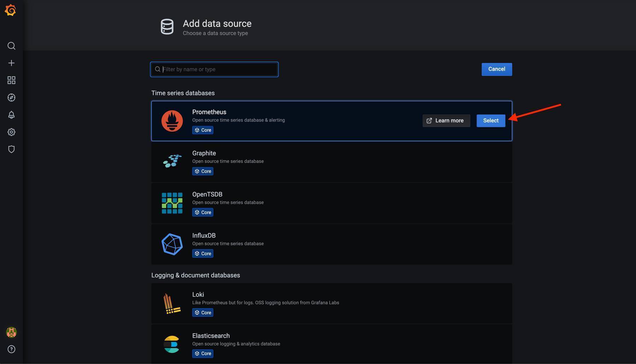Image resolution: width=636 pixels, height=364 pixels.
Task: Focus the Filter by name or type field
Action: 214,69
